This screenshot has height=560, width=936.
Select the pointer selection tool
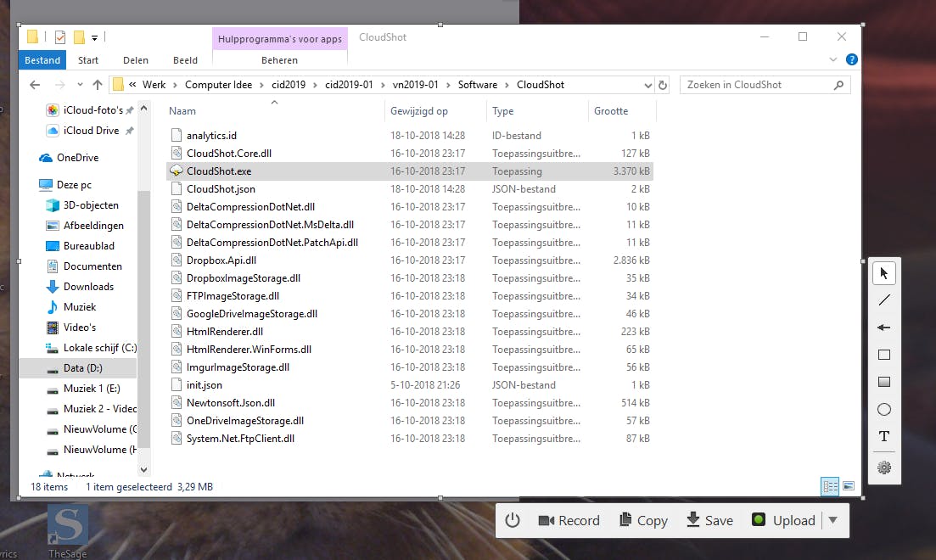pyautogui.click(x=884, y=273)
